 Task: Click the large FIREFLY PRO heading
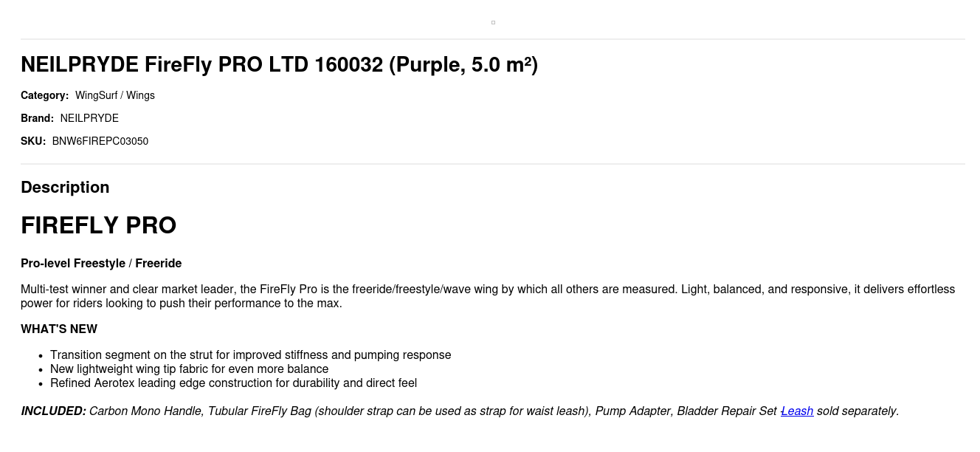point(98,225)
